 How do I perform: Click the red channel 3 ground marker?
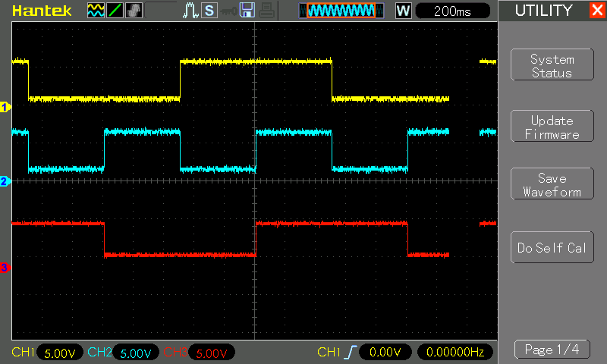pyautogui.click(x=5, y=267)
